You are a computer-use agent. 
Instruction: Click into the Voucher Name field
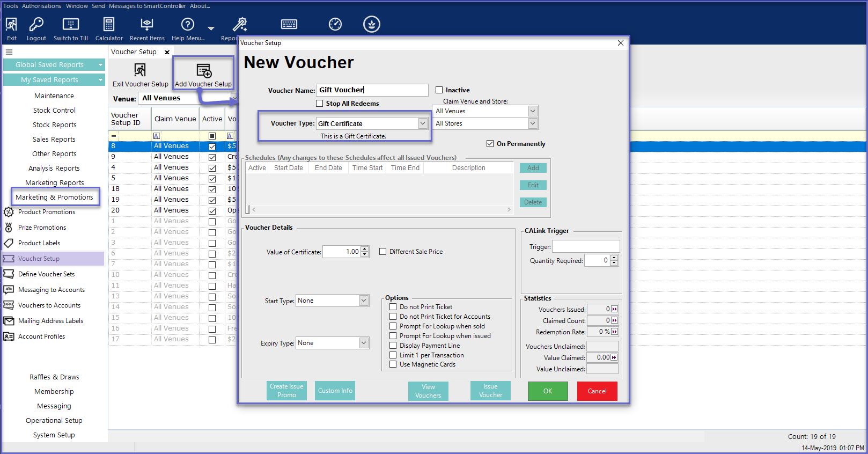point(371,90)
